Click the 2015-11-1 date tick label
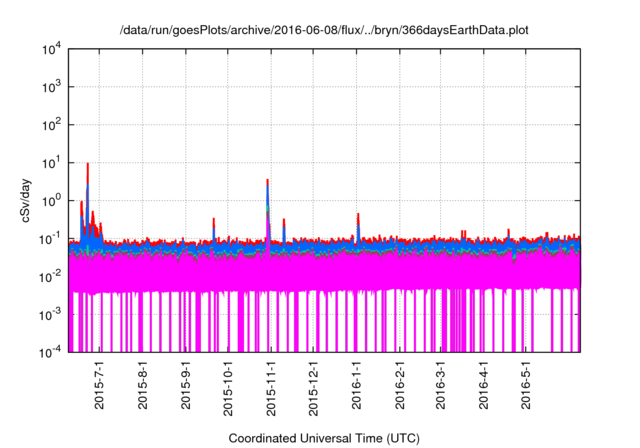The width and height of the screenshot is (640, 448). click(271, 388)
